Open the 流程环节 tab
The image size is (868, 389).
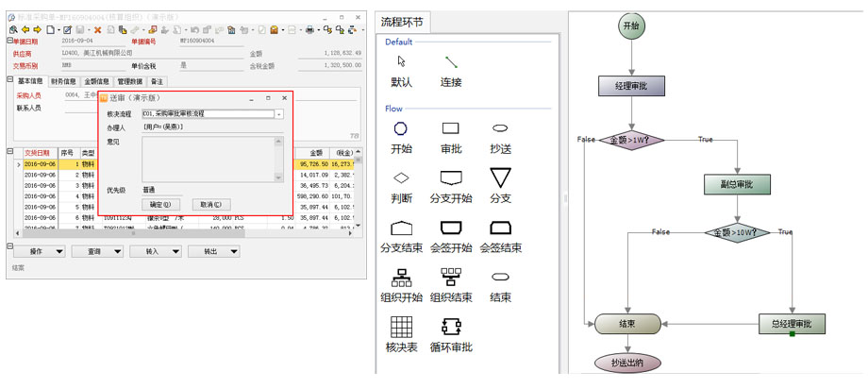point(407,22)
